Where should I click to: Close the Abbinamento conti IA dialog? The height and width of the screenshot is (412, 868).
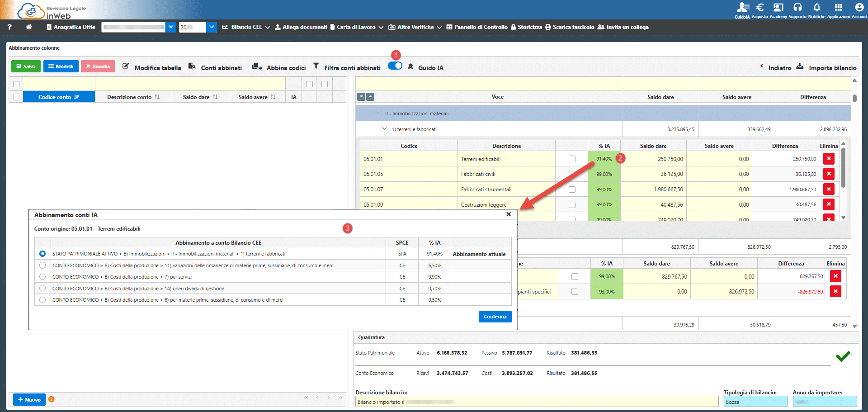coord(509,214)
